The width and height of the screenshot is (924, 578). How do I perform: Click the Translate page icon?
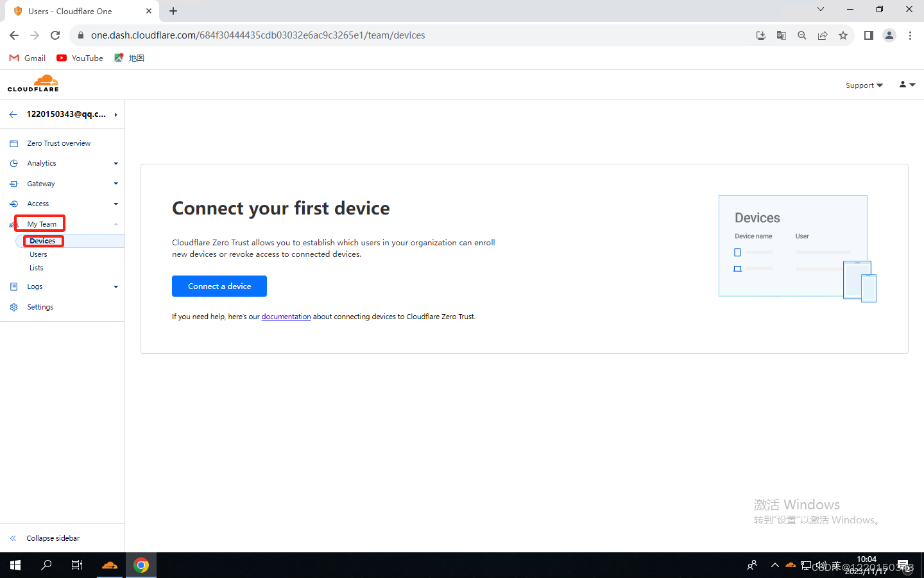782,35
